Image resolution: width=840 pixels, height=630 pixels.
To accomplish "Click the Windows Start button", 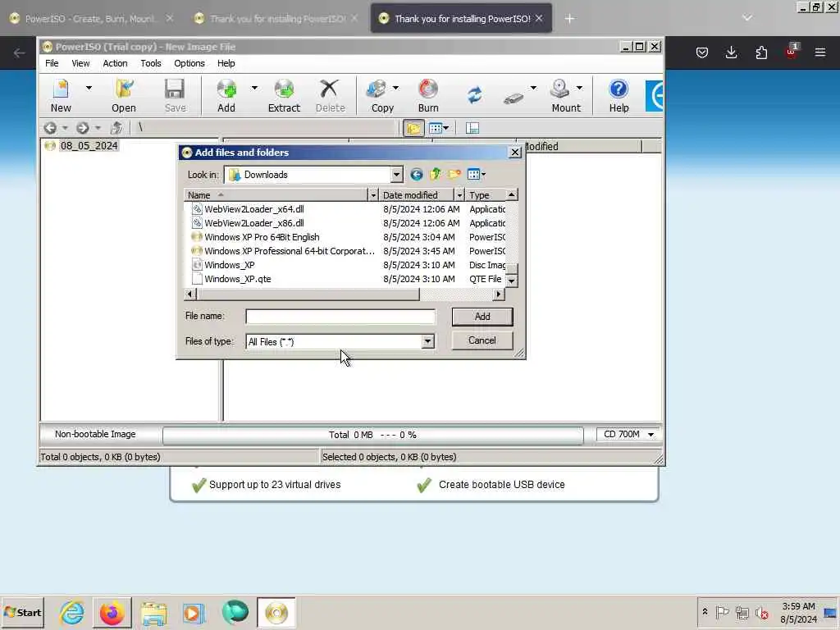I will coord(22,612).
